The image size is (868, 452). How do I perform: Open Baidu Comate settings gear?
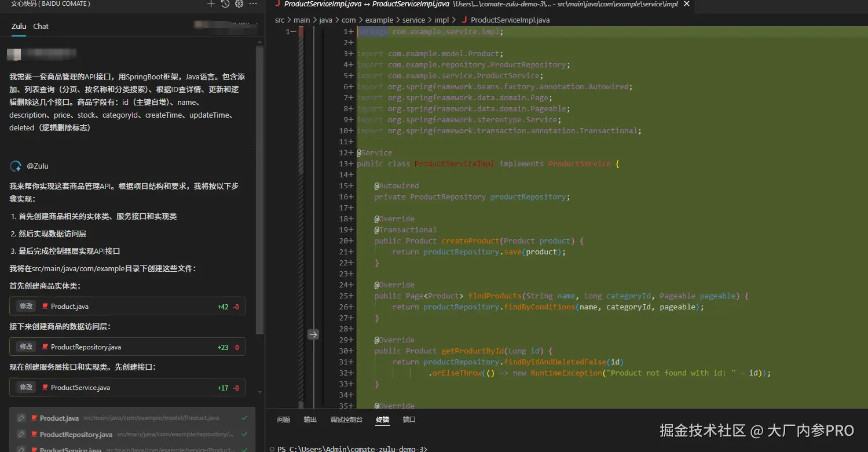[x=239, y=3]
